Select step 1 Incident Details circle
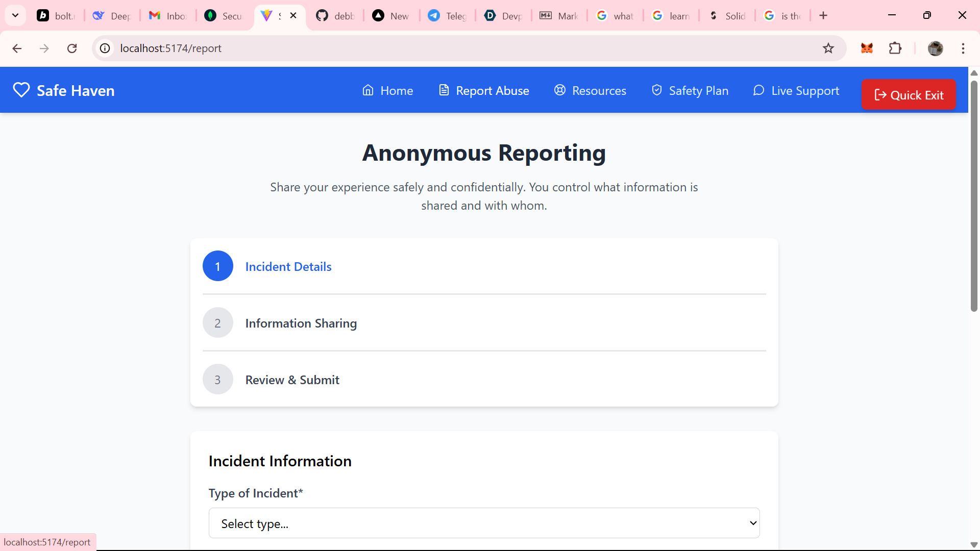This screenshot has width=980, height=551. coord(218,266)
